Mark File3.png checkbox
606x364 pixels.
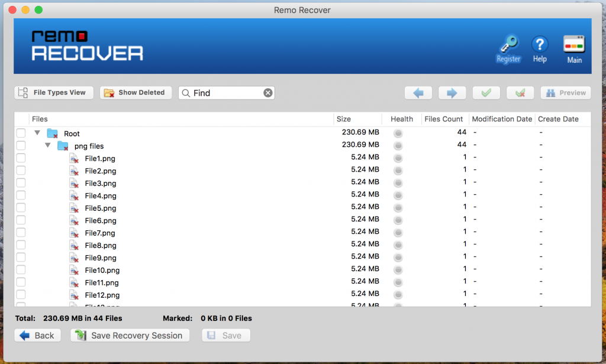pyautogui.click(x=21, y=182)
